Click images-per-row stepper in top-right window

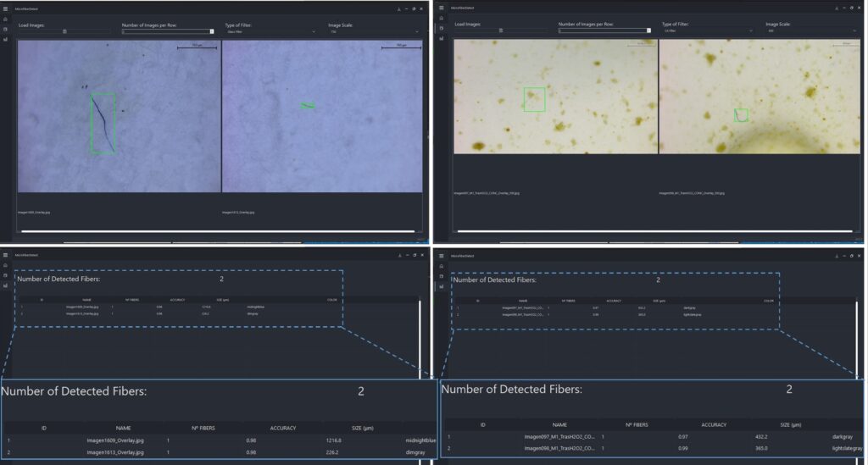click(648, 30)
